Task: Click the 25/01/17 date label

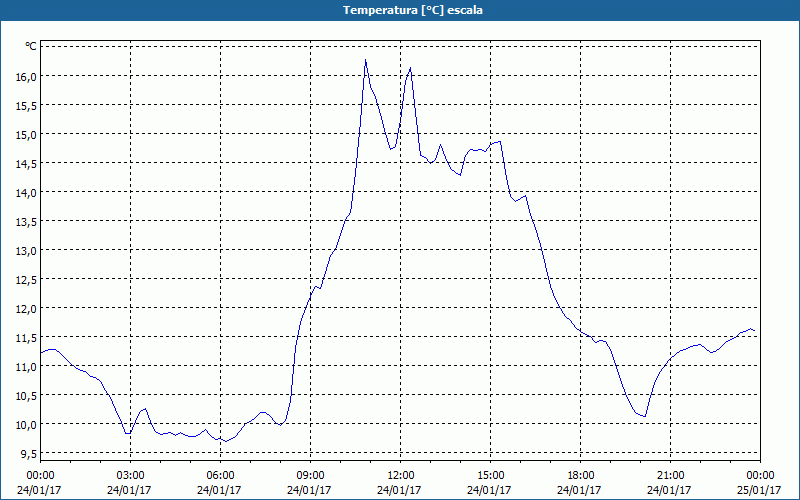Action: tap(759, 490)
